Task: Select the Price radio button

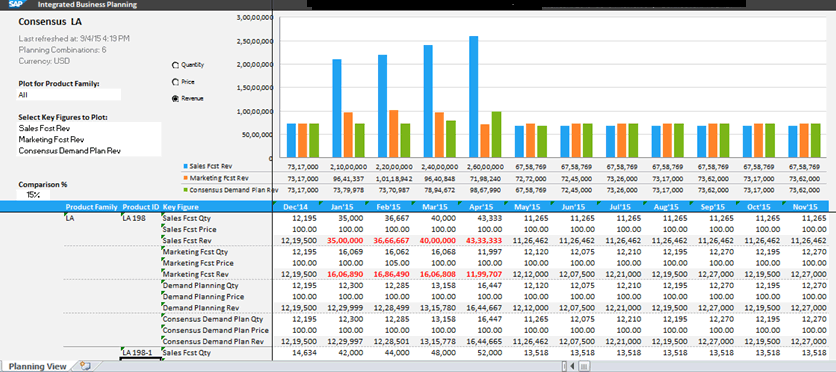Action: coord(175,83)
